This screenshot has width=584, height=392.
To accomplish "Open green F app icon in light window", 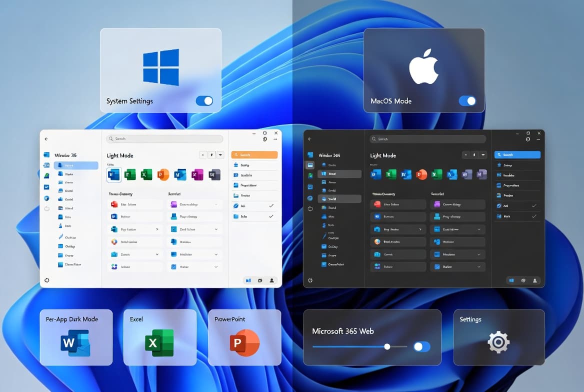I will (130, 174).
